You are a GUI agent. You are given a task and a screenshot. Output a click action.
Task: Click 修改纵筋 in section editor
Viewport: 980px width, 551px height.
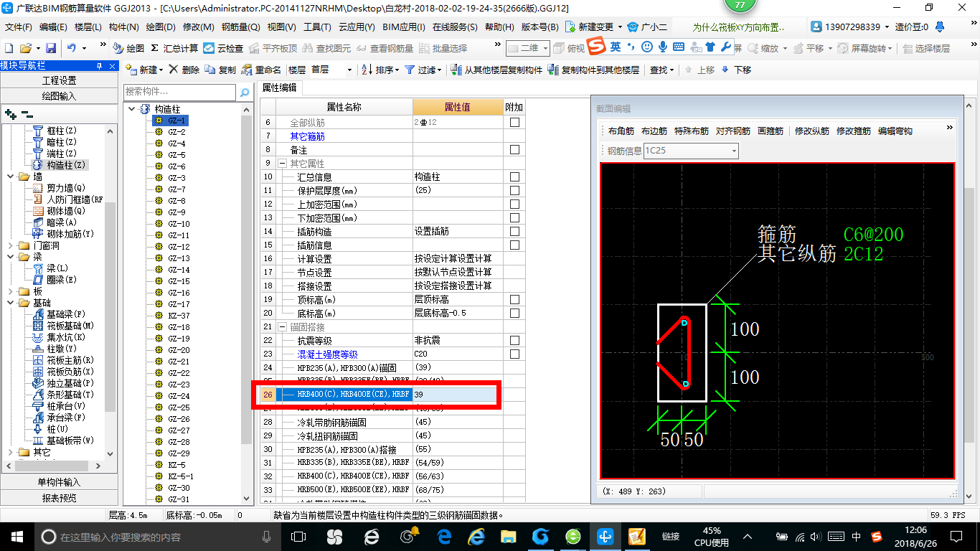pyautogui.click(x=812, y=131)
